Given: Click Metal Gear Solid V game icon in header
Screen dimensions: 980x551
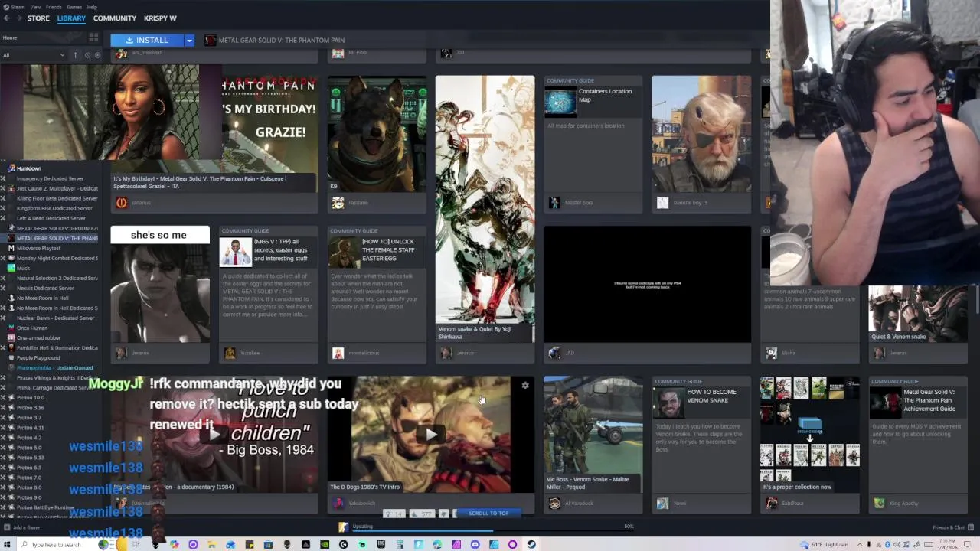Looking at the screenshot, I should click(210, 40).
